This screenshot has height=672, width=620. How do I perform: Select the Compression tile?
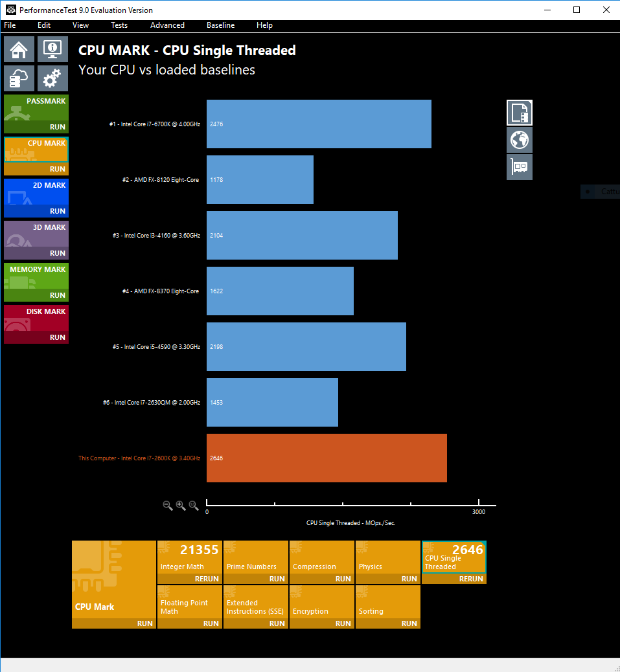click(x=321, y=557)
